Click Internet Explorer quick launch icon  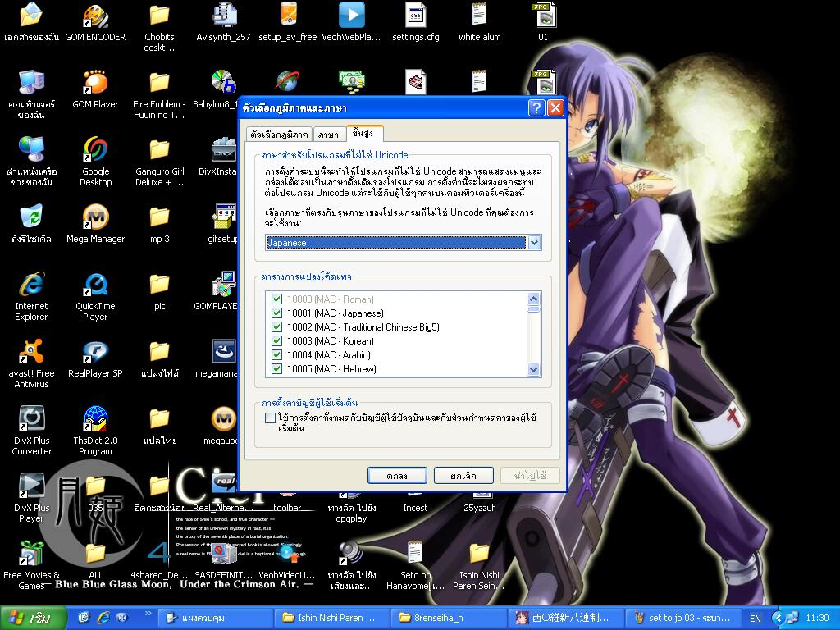tap(103, 618)
